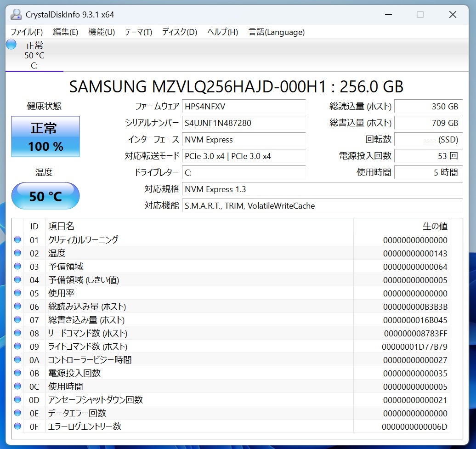Click raw value 000000000143 for temperature
The width and height of the screenshot is (476, 449).
[415, 254]
